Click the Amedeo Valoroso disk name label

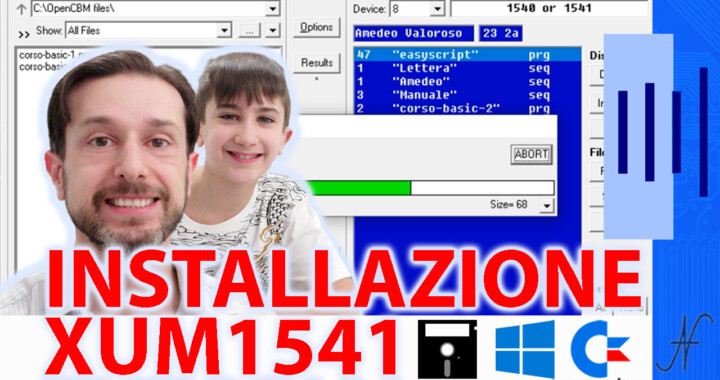[414, 34]
